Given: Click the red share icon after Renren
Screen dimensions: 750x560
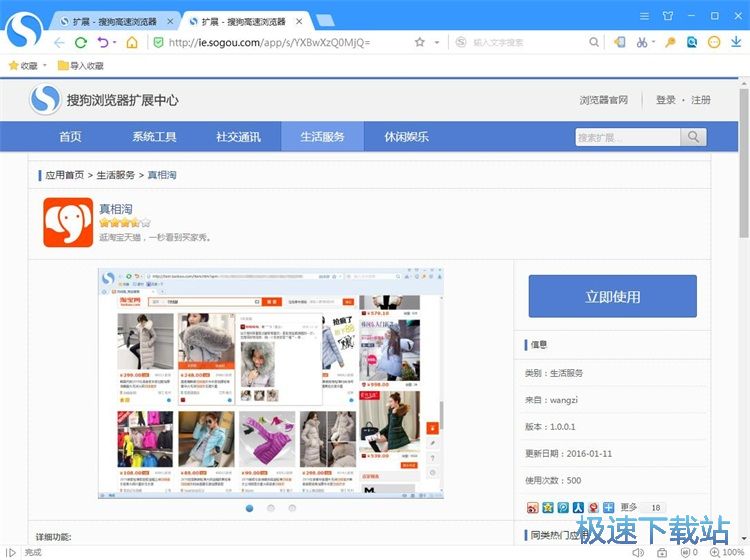Looking at the screenshot, I should coord(593,508).
